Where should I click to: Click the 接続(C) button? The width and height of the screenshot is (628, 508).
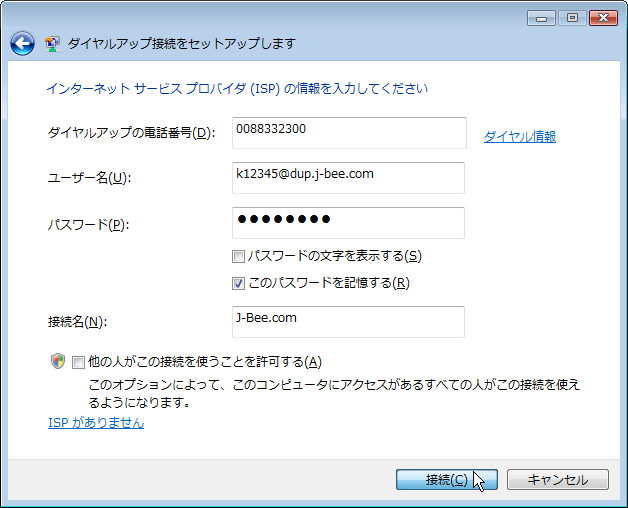pos(447,480)
